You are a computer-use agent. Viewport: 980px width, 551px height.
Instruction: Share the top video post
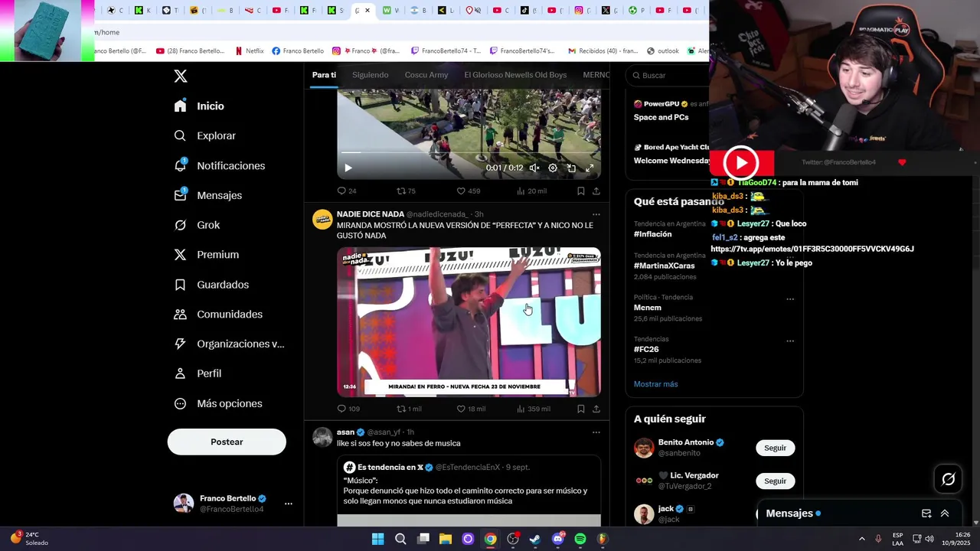pos(596,191)
